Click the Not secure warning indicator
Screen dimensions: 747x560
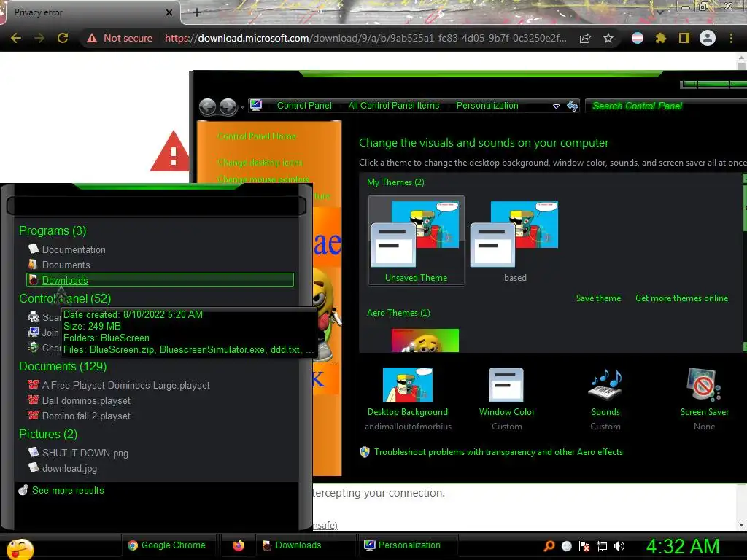(120, 38)
